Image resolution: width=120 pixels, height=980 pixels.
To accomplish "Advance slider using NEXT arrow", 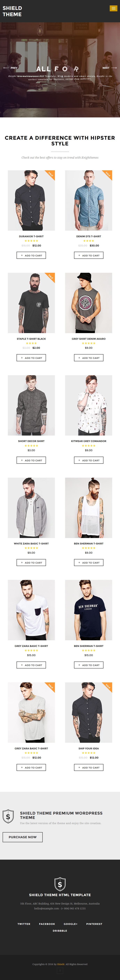I will (x=109, y=68).
